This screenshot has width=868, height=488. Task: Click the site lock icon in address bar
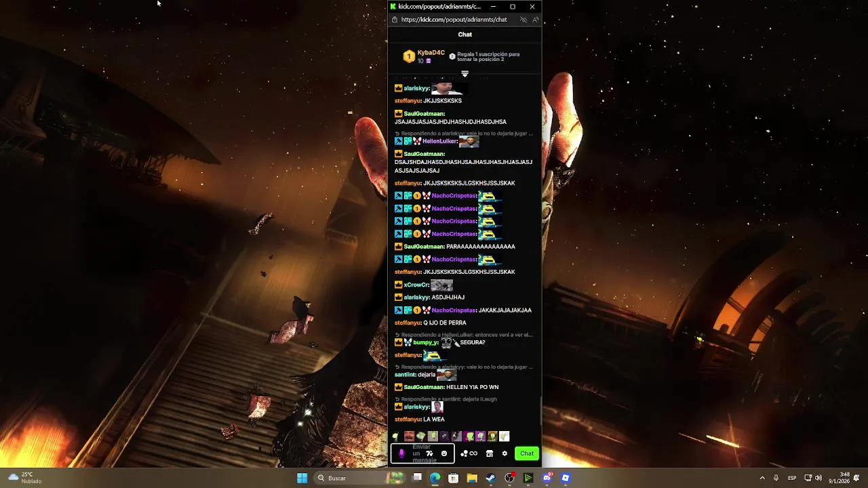click(395, 20)
